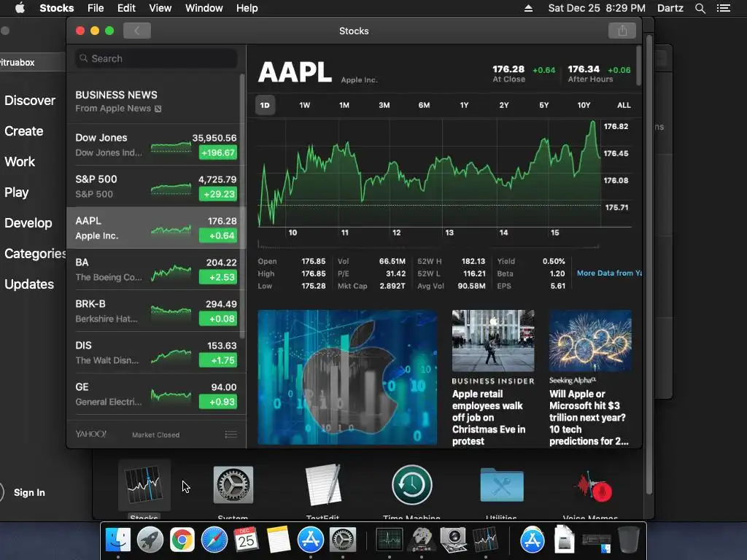Open Finder from the Dock
Viewport: 747px width, 560px height.
coord(117,540)
